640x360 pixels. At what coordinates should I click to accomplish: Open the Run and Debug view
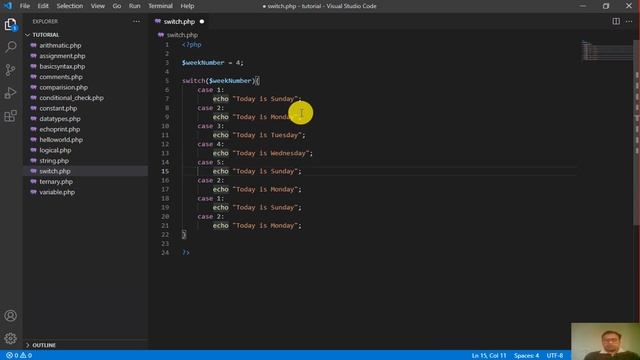11,93
